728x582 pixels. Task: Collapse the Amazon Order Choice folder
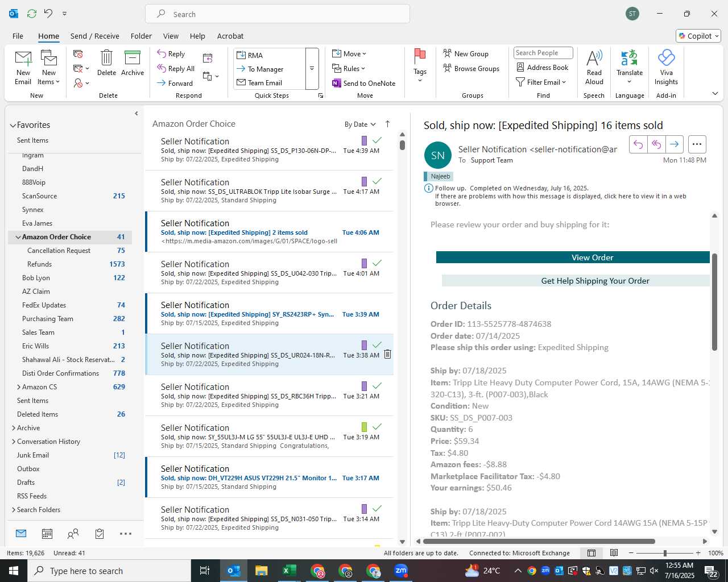pyautogui.click(x=18, y=237)
